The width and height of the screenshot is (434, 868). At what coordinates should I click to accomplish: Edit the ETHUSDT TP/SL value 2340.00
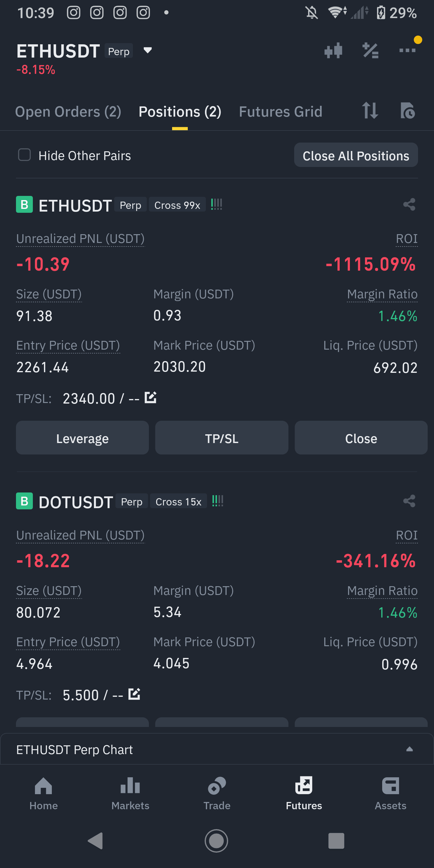click(x=150, y=398)
